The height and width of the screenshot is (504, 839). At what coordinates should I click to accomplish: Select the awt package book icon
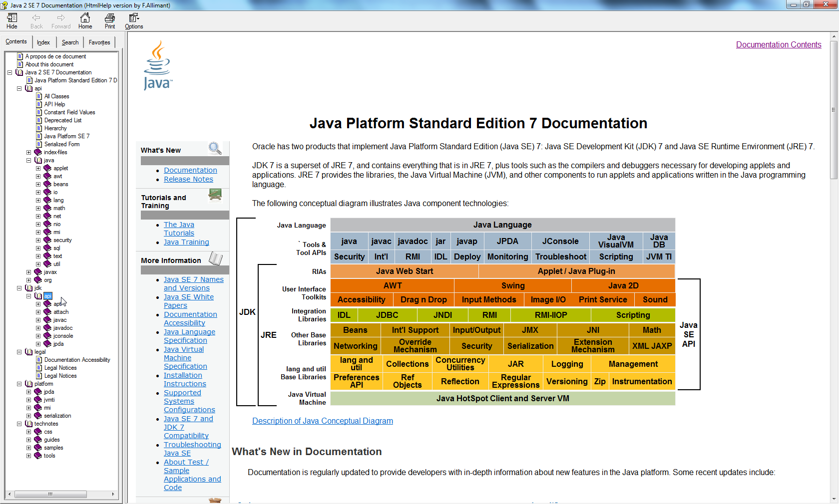point(47,176)
